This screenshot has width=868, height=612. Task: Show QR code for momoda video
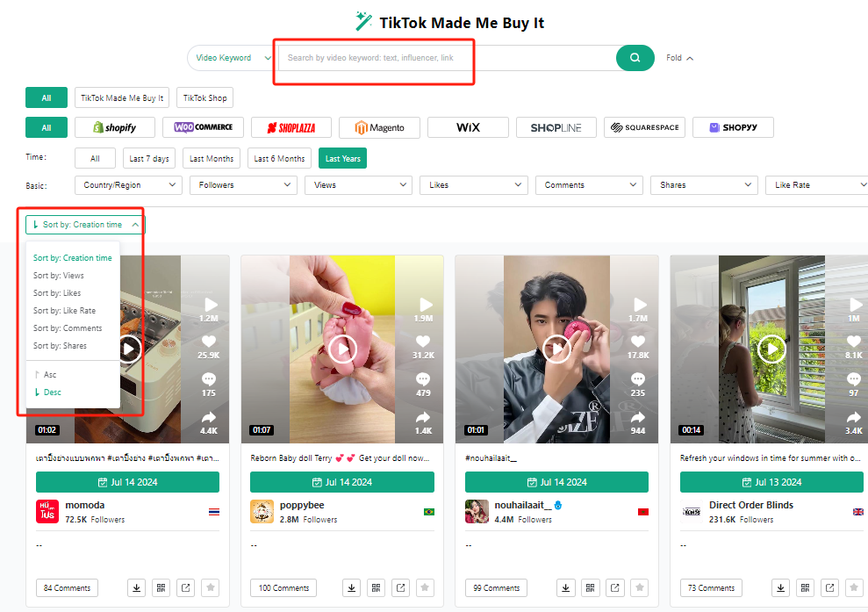point(161,587)
